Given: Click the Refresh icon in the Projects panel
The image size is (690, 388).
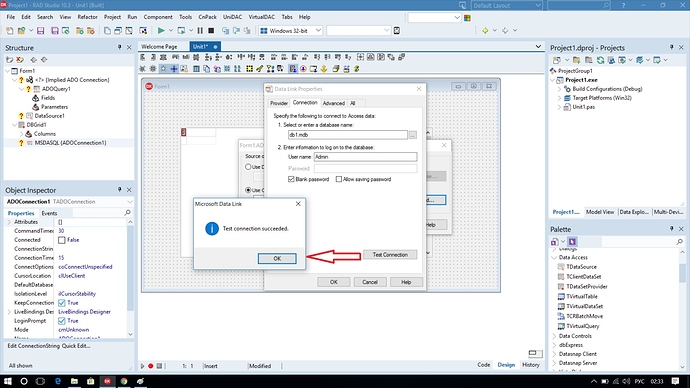Looking at the screenshot, I should (x=600, y=60).
